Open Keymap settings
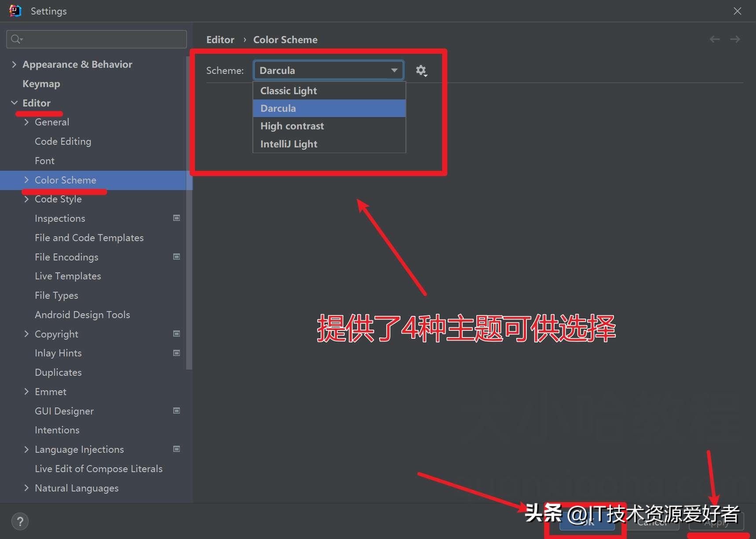 [41, 84]
